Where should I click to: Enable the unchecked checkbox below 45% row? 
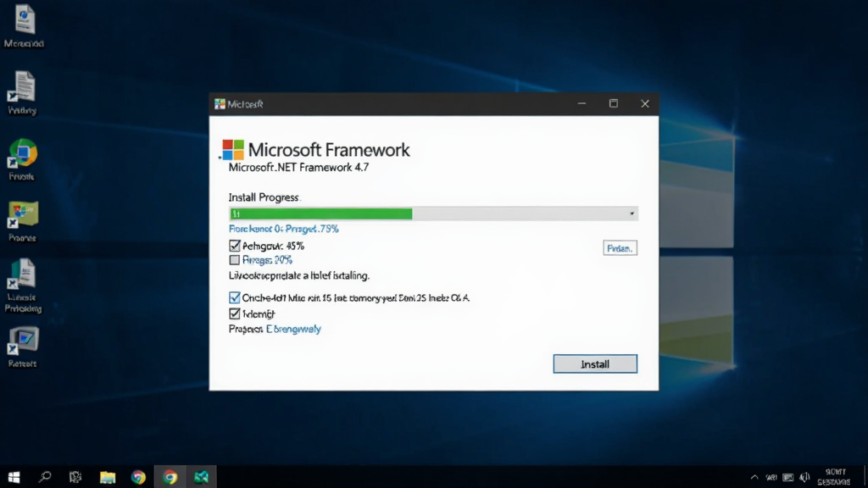pyautogui.click(x=235, y=260)
